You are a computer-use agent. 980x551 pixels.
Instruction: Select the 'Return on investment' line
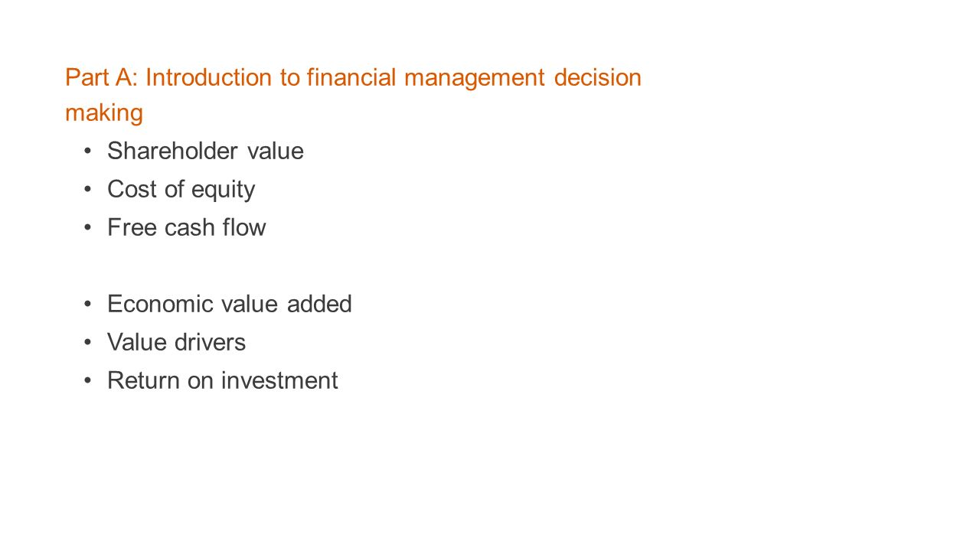pos(222,380)
